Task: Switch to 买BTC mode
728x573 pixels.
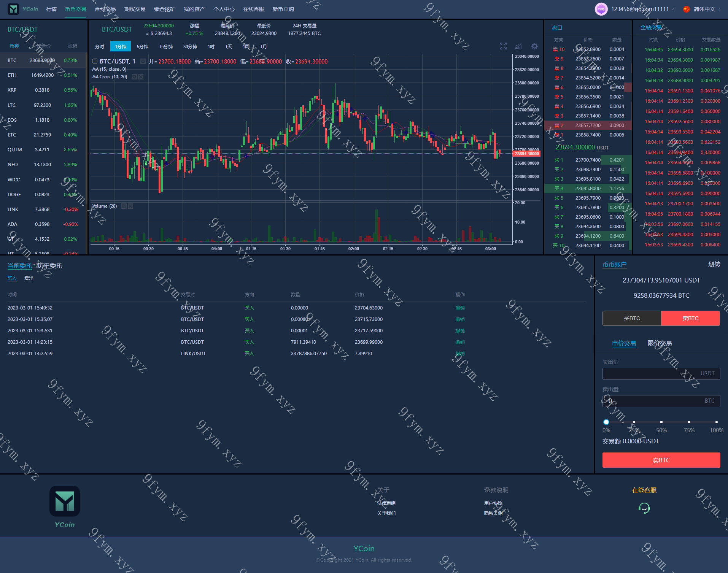Action: pos(632,318)
